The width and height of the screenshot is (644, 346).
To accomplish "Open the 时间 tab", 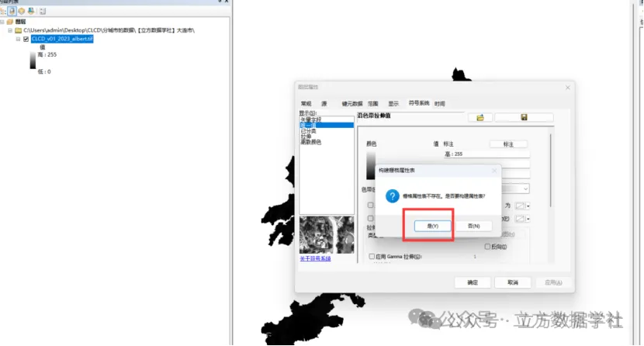I will pyautogui.click(x=440, y=104).
